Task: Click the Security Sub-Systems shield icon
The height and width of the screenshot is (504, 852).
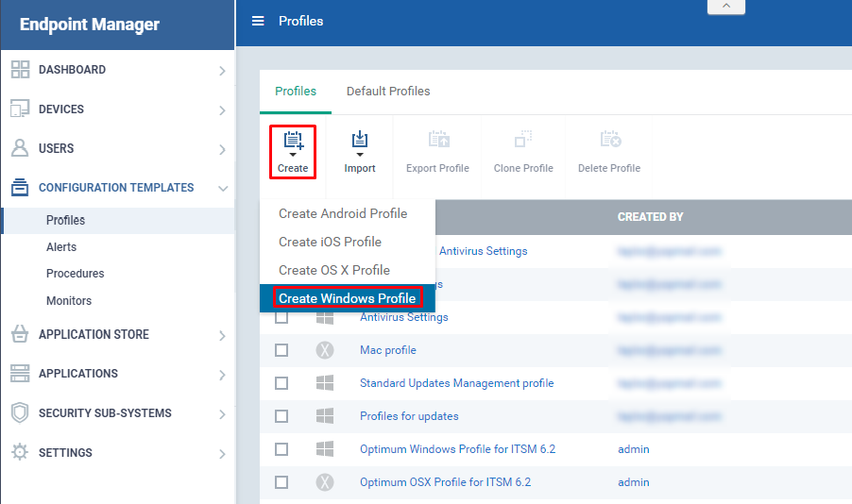Action: [20, 412]
